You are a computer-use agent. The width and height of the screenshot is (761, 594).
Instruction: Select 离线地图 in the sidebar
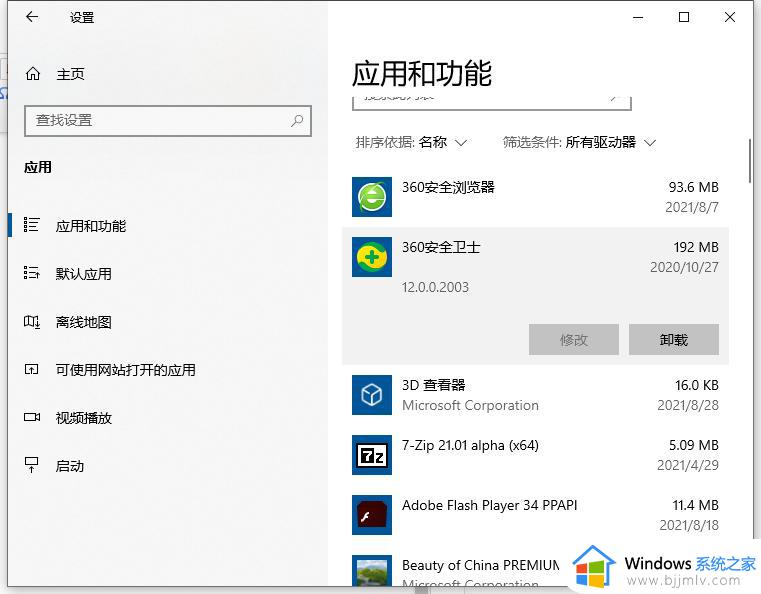point(83,322)
